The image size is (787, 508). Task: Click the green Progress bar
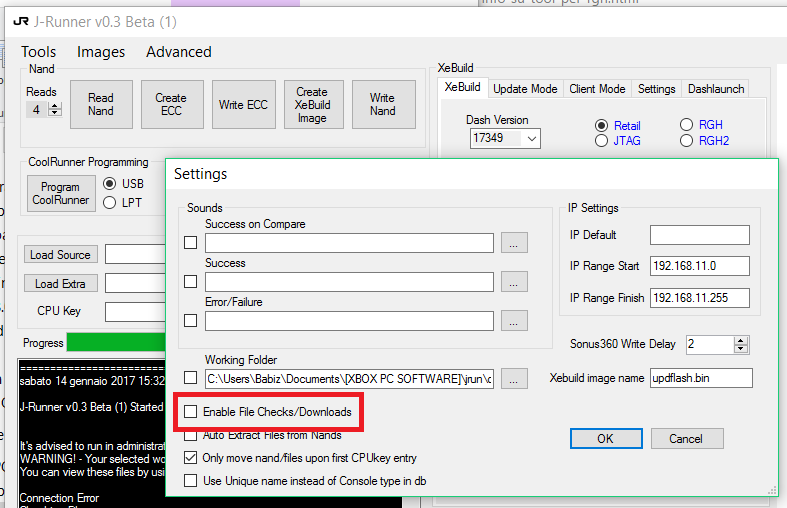coord(116,342)
